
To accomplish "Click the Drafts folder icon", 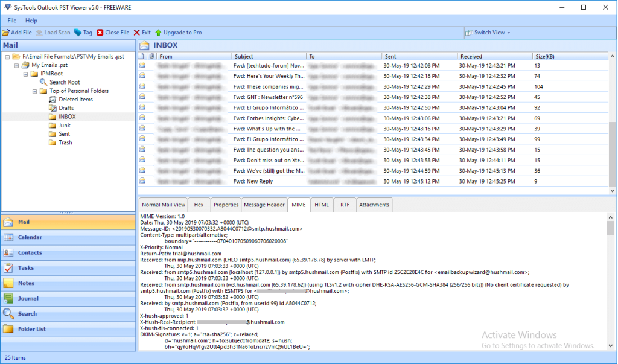I will tap(53, 108).
